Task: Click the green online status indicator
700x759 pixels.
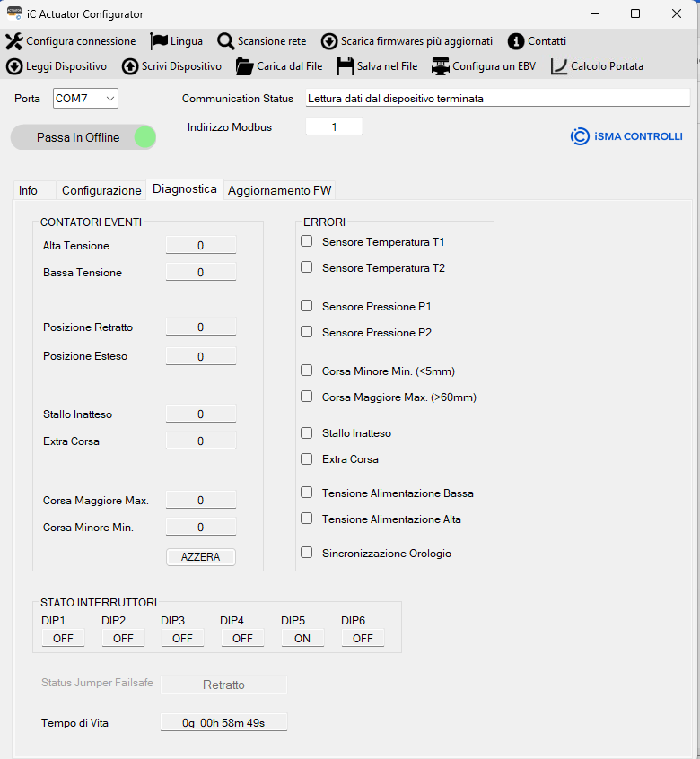Action: [x=144, y=137]
